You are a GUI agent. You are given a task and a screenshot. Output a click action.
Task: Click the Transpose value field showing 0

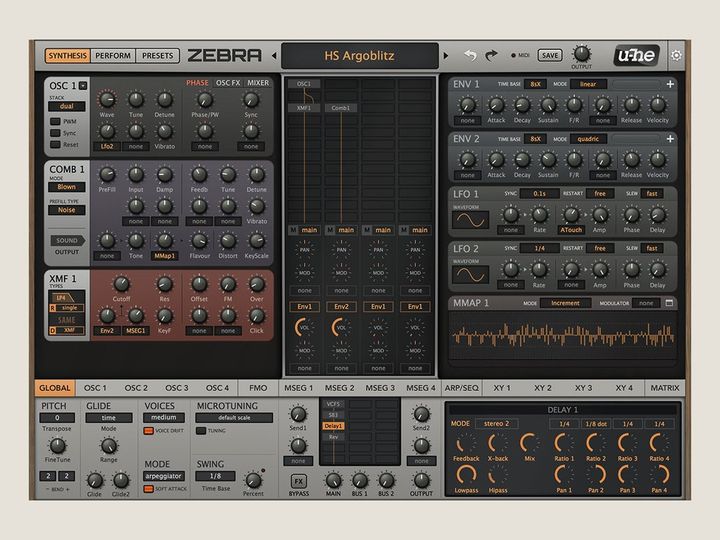(x=57, y=418)
